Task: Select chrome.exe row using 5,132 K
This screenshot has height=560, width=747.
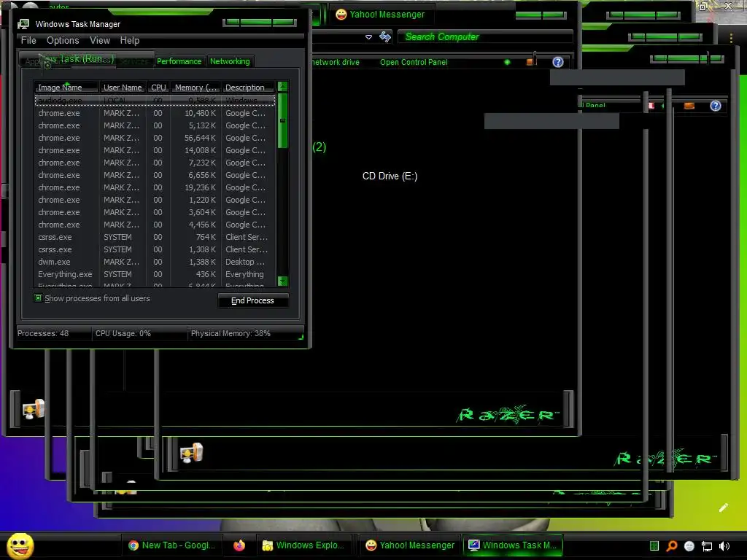Action: (x=155, y=125)
